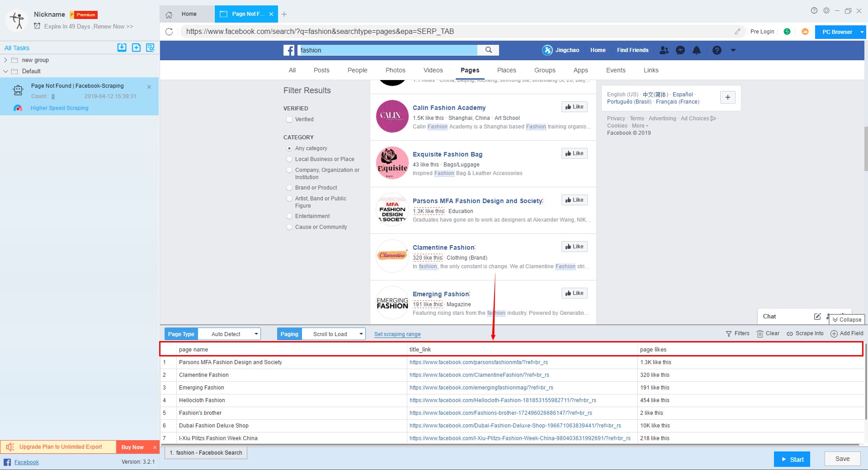Viewport: 868px width, 470px height.
Task: Dismiss the upgrade plan banner
Action: [x=155, y=447]
